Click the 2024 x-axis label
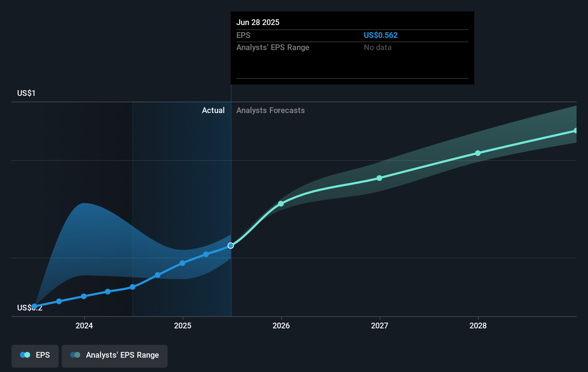 pyautogui.click(x=84, y=326)
